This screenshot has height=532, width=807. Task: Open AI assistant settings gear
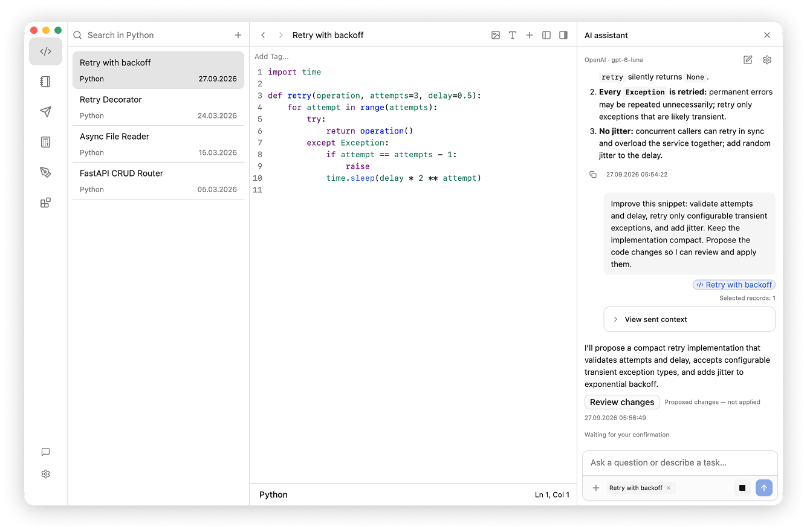767,60
